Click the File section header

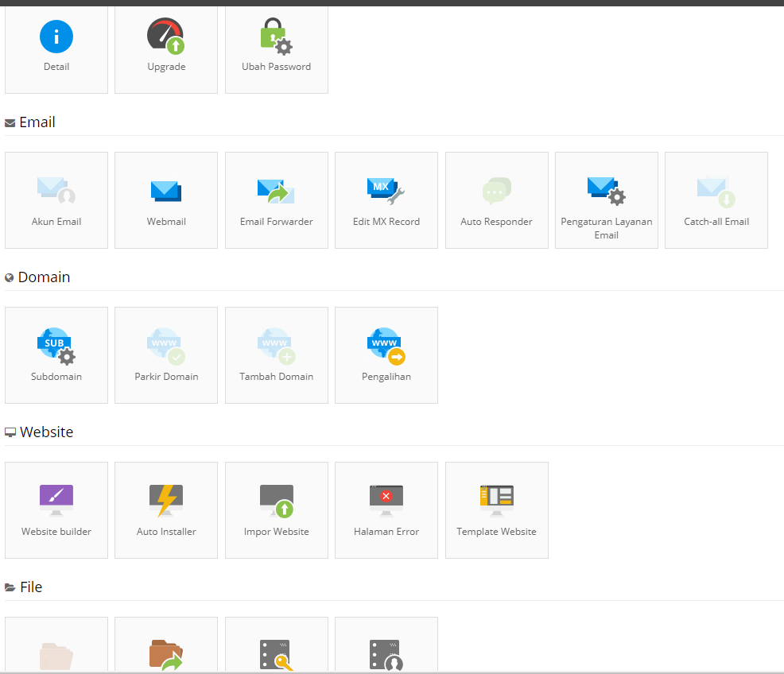[32, 587]
